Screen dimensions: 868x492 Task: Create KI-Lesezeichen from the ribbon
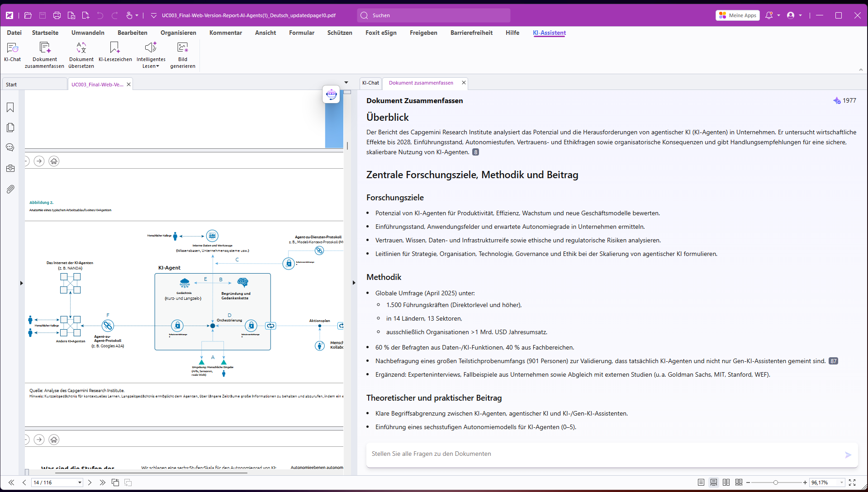115,52
